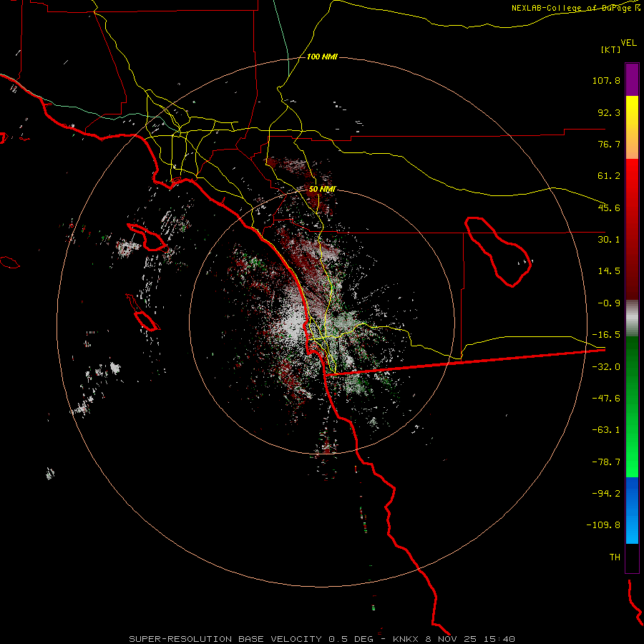
Task: Click the [KT] units label
Action: point(611,49)
